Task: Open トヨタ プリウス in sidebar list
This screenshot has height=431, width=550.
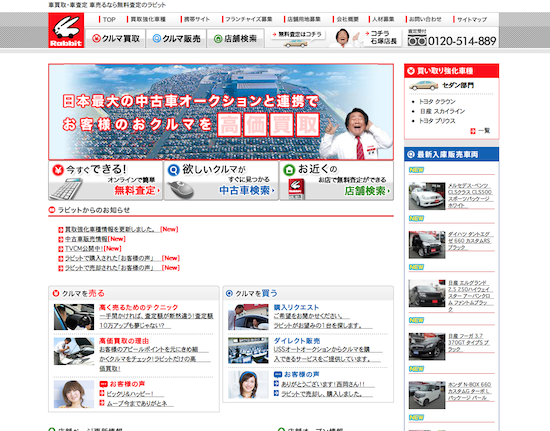Action: coord(437,121)
